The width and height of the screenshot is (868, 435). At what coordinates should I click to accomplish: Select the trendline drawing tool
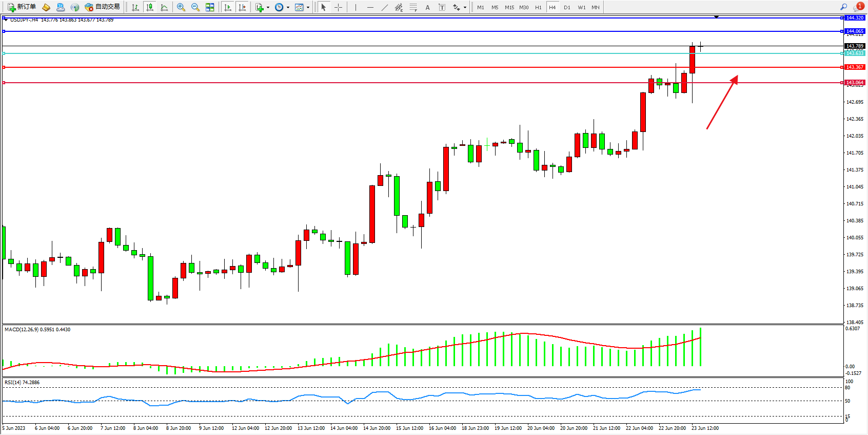coord(385,7)
